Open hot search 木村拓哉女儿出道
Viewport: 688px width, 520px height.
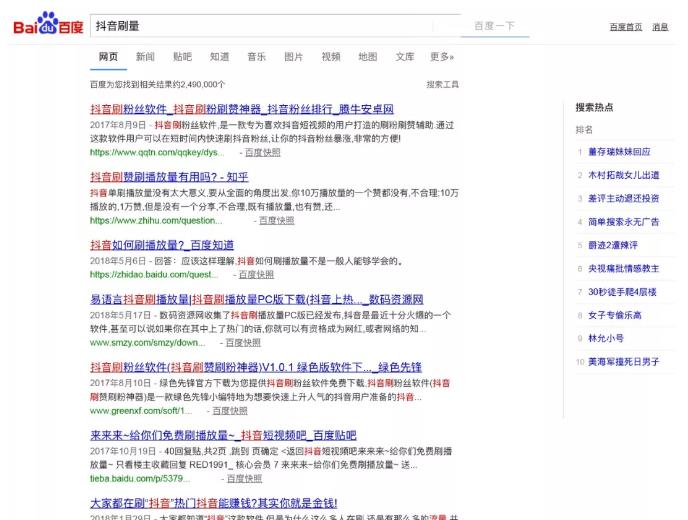coord(624,175)
